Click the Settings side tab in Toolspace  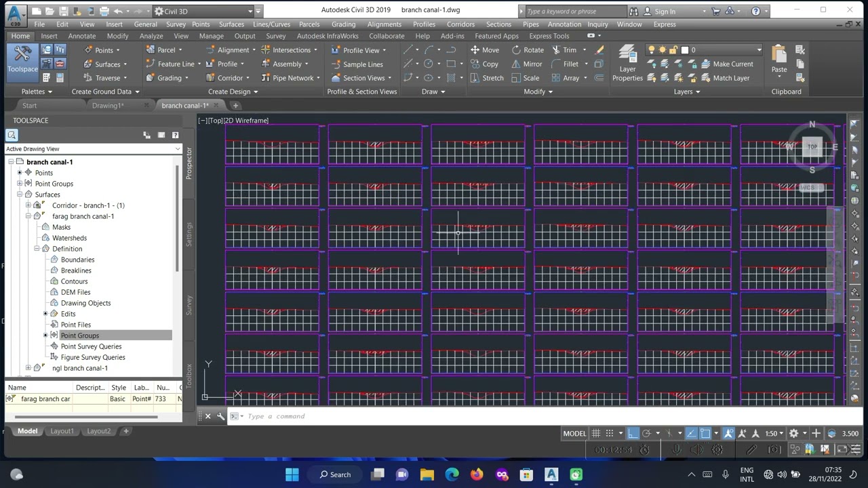point(189,234)
